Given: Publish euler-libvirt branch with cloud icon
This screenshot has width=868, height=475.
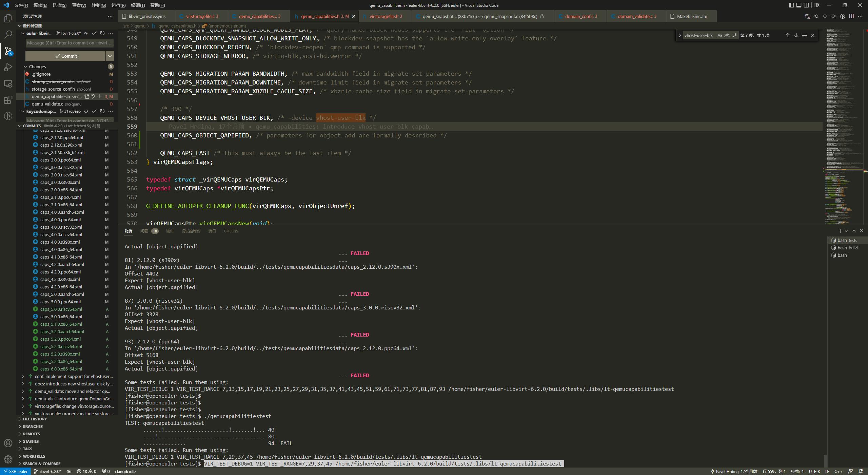Looking at the screenshot, I should (x=86, y=33).
